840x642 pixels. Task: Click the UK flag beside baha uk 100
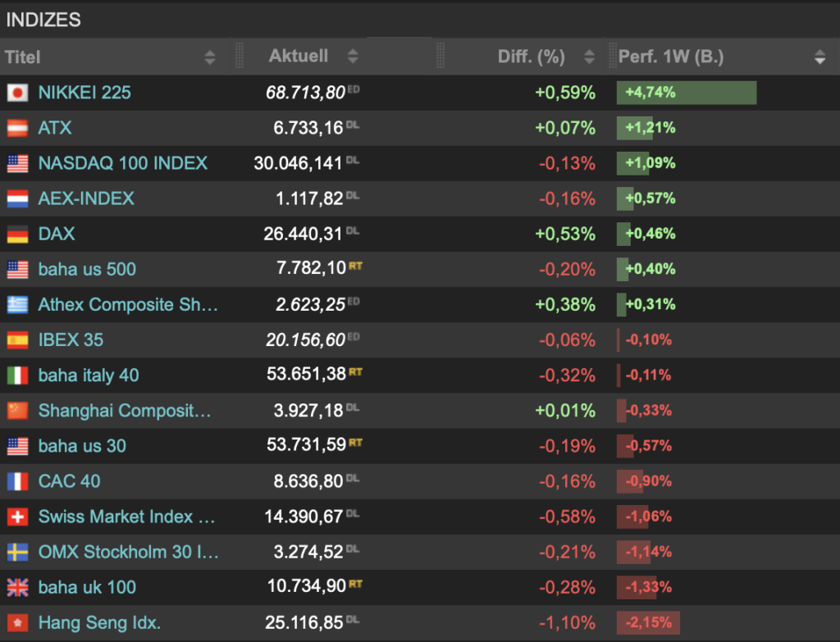(x=17, y=588)
